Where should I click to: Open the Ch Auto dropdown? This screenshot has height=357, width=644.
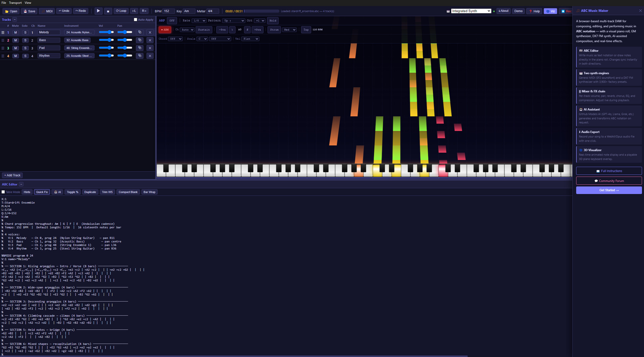tap(187, 30)
